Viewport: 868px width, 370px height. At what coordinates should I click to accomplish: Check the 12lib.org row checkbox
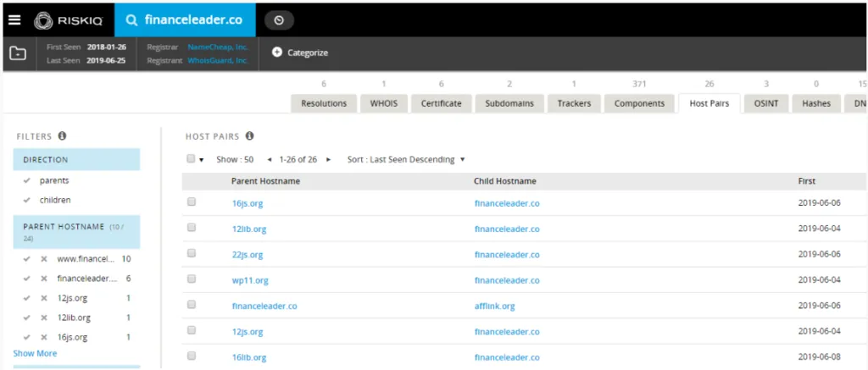click(192, 227)
